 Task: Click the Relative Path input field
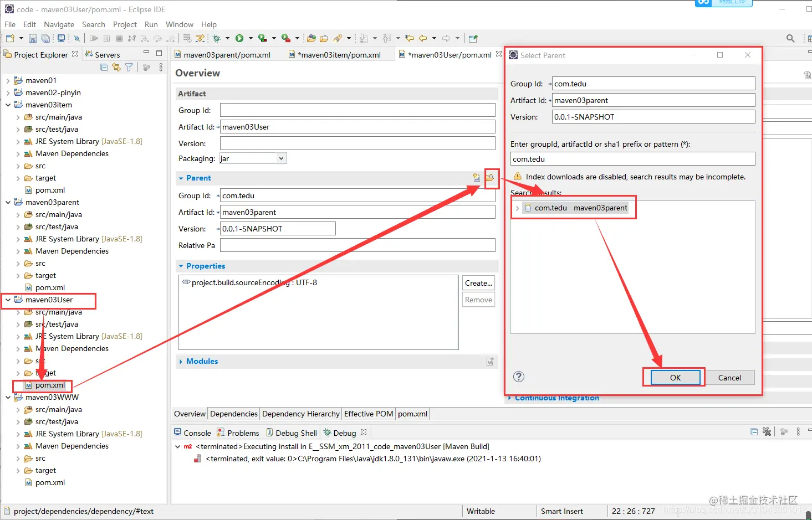[358, 245]
